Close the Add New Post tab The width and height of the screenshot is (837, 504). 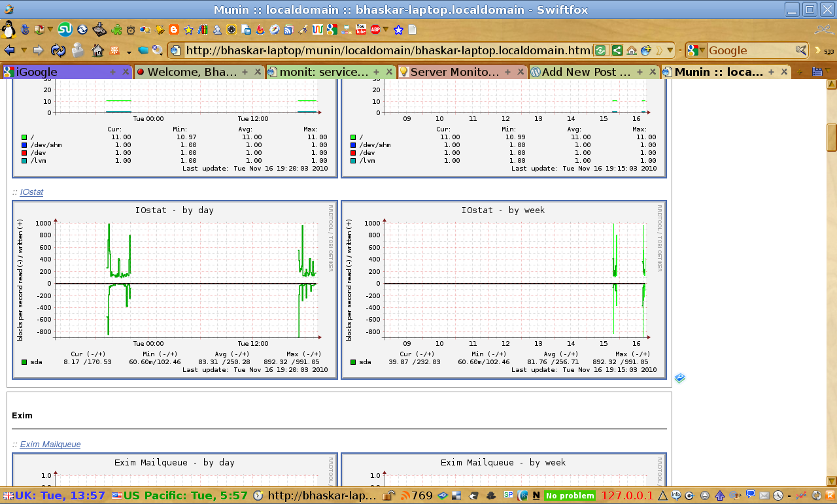coord(652,72)
